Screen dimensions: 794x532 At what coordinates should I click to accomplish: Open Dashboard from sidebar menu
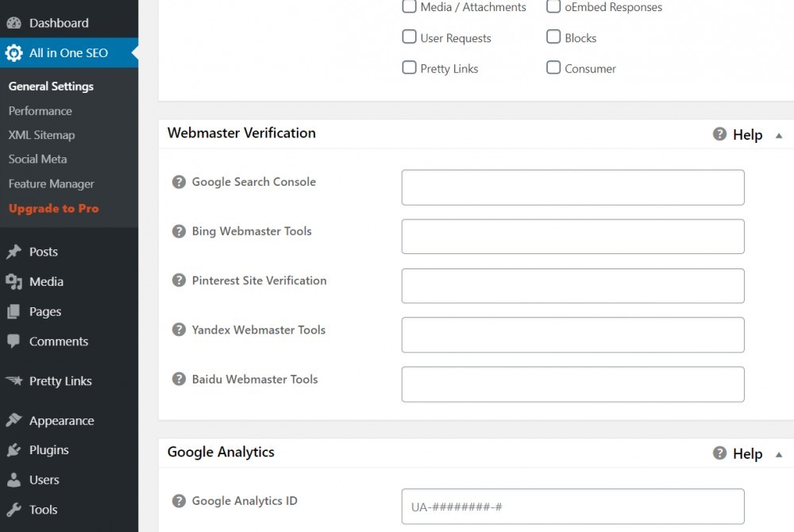[59, 23]
